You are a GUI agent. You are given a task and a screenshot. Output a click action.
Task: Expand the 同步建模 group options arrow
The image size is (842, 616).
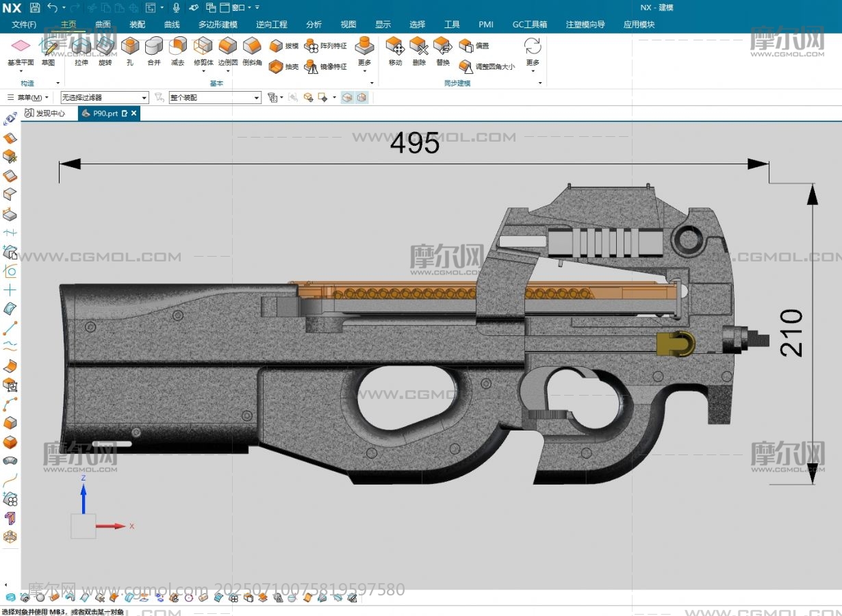point(540,84)
